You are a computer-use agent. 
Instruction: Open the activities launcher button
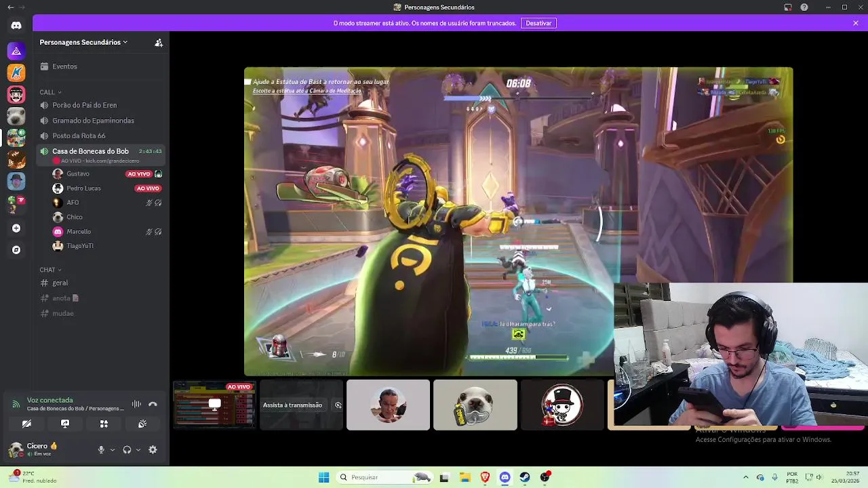[104, 424]
